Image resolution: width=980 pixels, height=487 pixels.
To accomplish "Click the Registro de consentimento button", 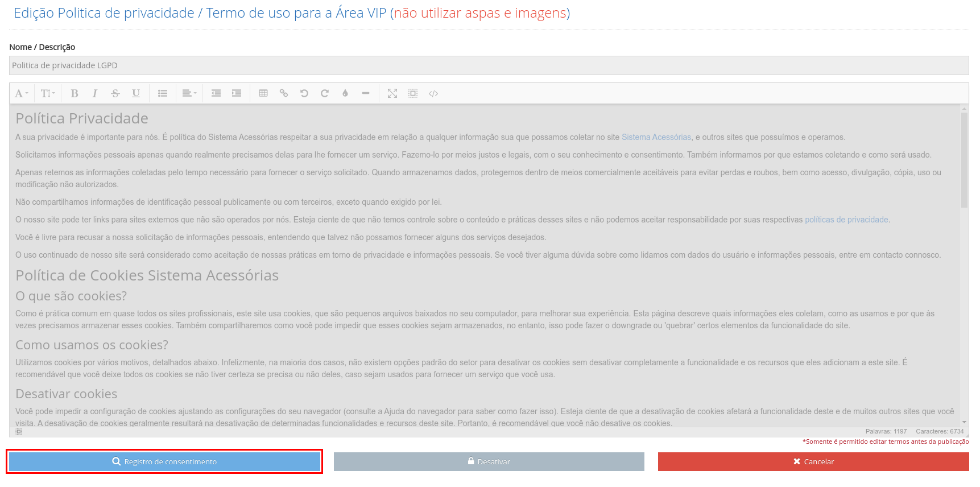I will coord(164,461).
